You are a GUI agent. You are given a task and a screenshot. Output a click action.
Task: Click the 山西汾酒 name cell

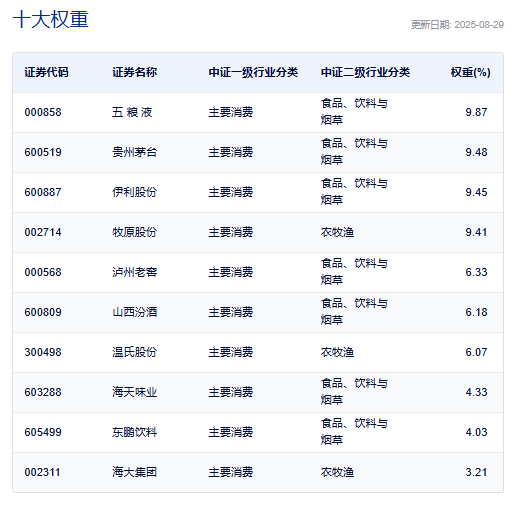[x=134, y=312]
